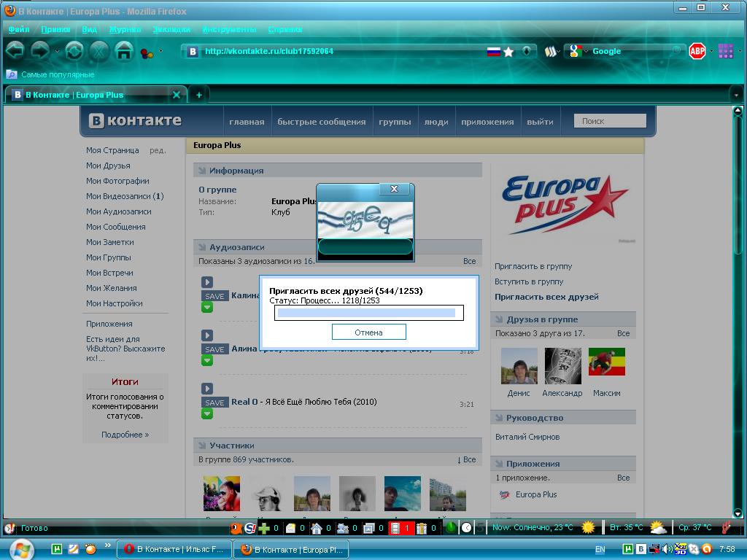Open the Журнал menu
This screenshot has height=560, width=747.
[125, 29]
